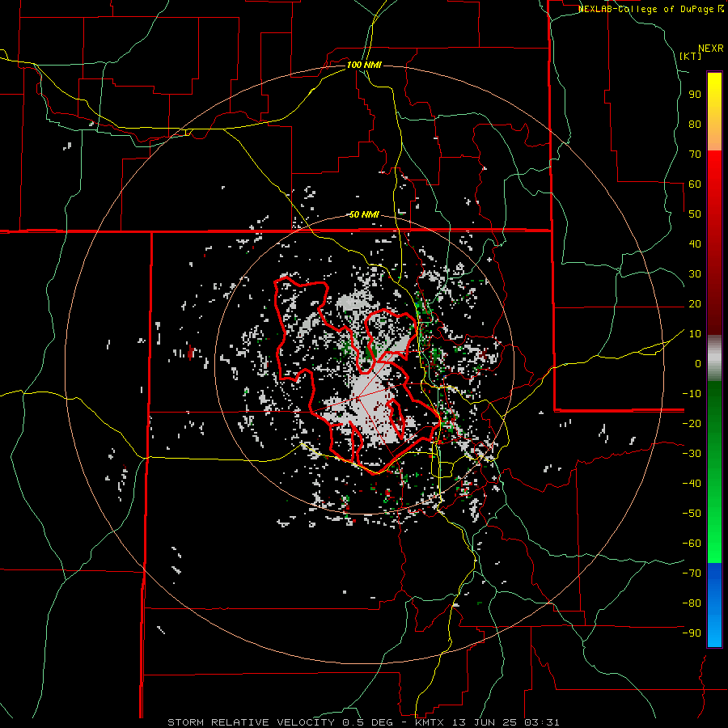Select the -60 scale value
Viewport: 728px width, 728px height.
click(x=692, y=544)
